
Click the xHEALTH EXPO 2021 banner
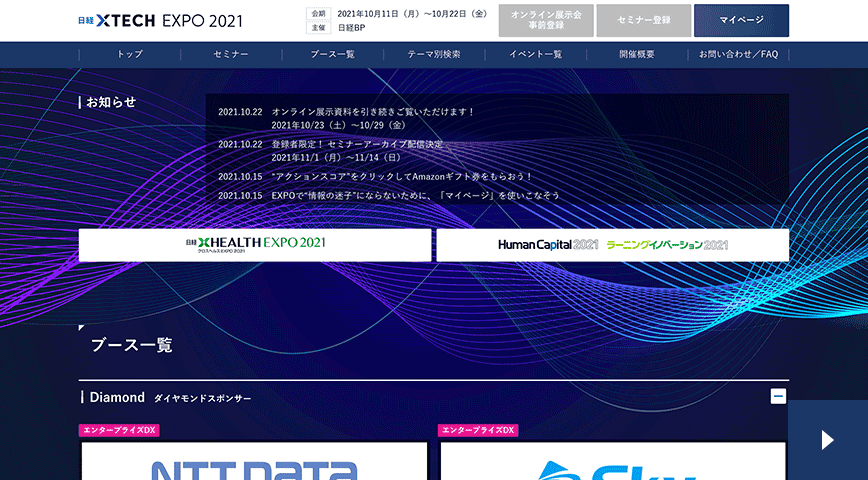(x=255, y=245)
